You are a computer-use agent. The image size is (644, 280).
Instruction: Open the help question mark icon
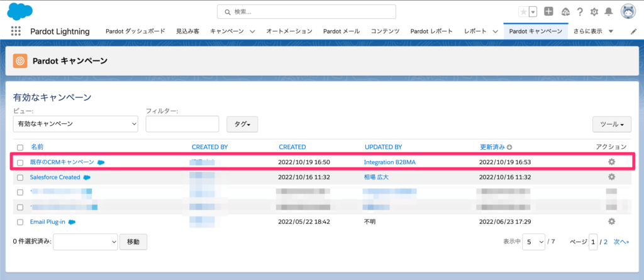click(x=579, y=12)
